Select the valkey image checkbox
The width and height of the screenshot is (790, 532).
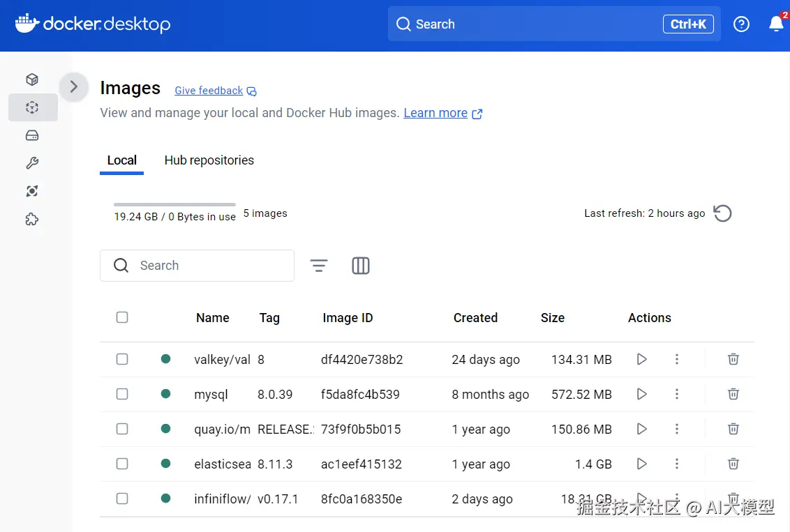coord(122,359)
